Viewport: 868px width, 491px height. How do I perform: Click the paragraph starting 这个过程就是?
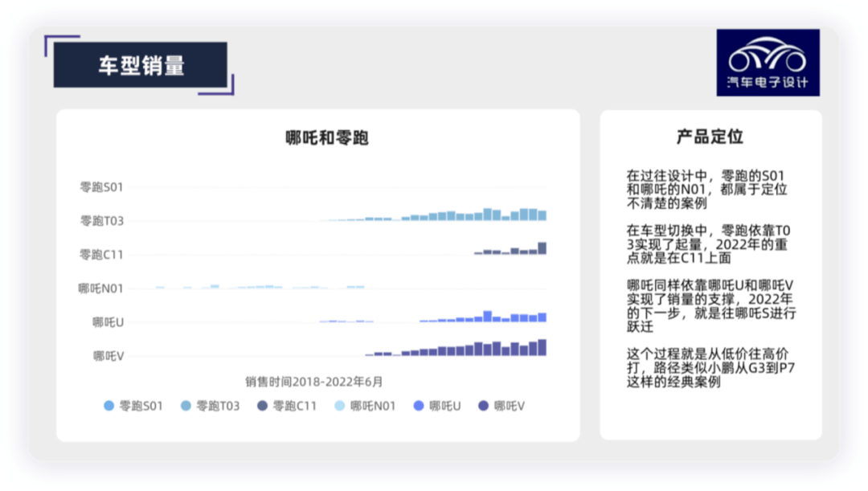coord(710,367)
